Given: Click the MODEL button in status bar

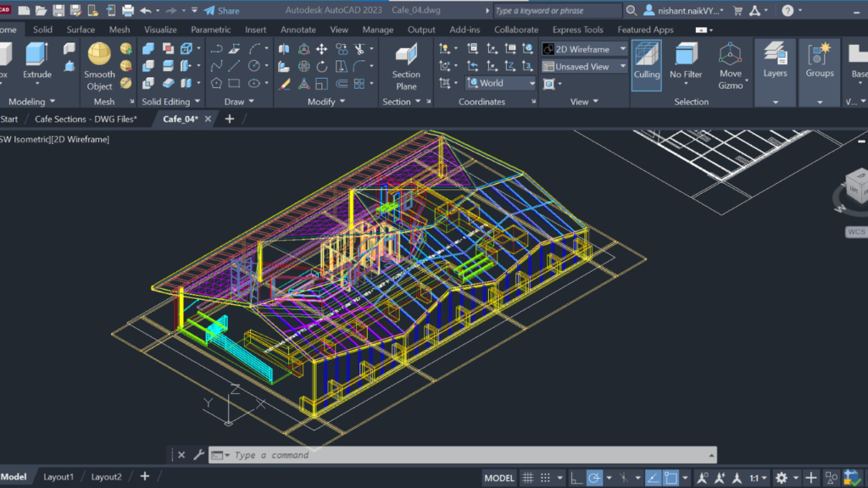Looking at the screenshot, I should click(498, 478).
